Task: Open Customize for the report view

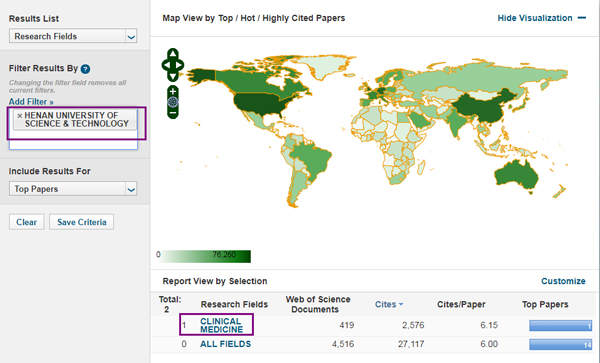Action: (563, 281)
